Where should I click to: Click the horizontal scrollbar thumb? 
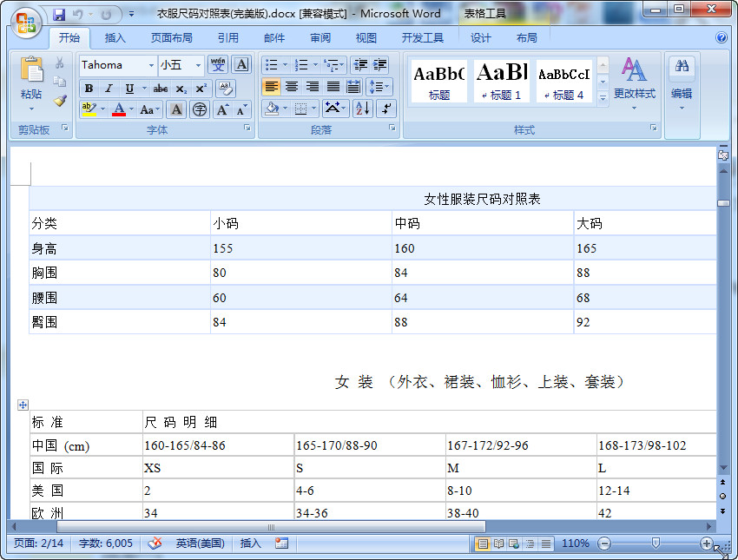(271, 527)
